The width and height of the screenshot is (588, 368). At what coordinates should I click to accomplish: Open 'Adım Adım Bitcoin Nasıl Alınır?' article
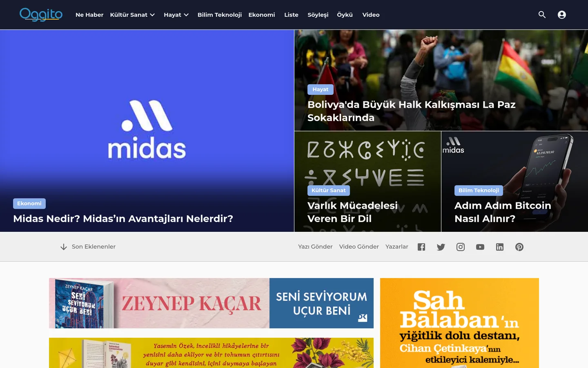(503, 212)
